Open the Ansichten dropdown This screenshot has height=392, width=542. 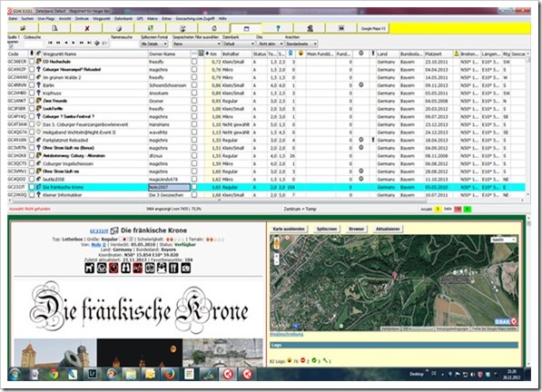301,44
